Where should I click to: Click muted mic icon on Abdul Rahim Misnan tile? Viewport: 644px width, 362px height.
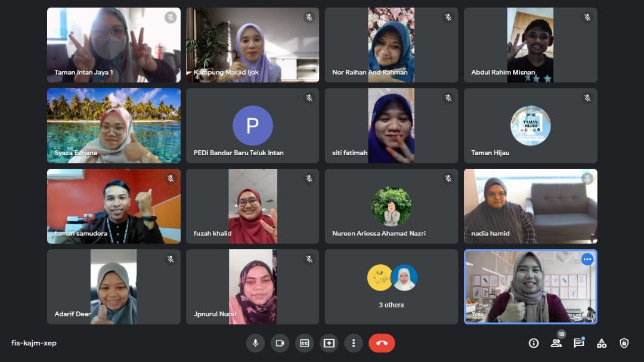[x=587, y=17]
